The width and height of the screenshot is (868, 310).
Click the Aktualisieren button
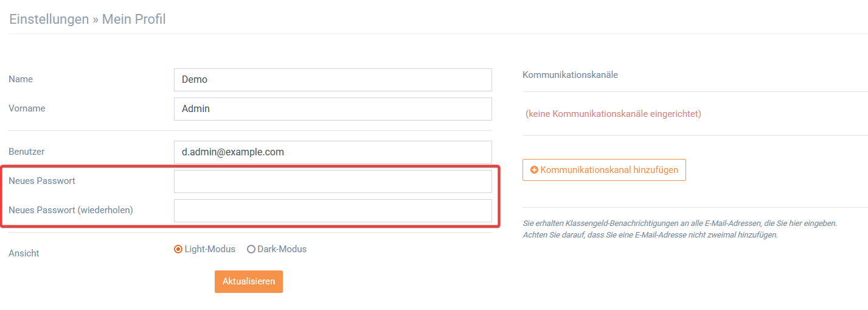[x=249, y=281]
